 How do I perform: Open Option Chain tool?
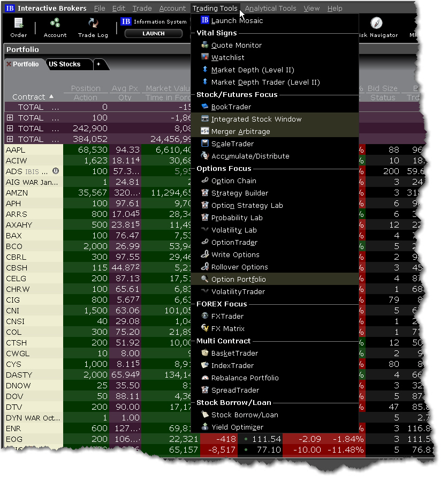[233, 181]
